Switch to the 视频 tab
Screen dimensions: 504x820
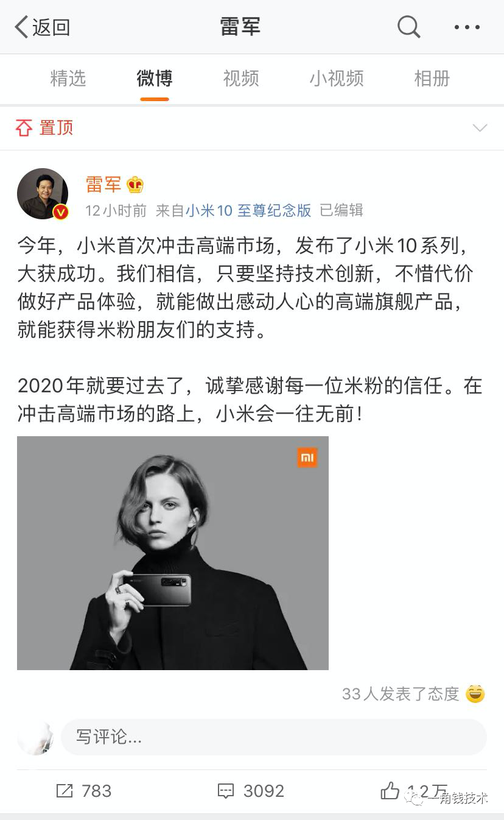241,78
